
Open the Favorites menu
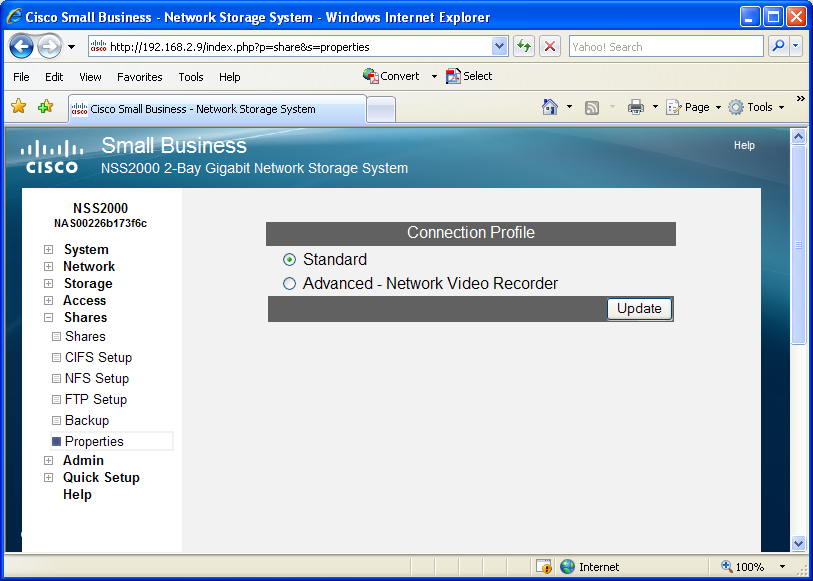point(139,77)
